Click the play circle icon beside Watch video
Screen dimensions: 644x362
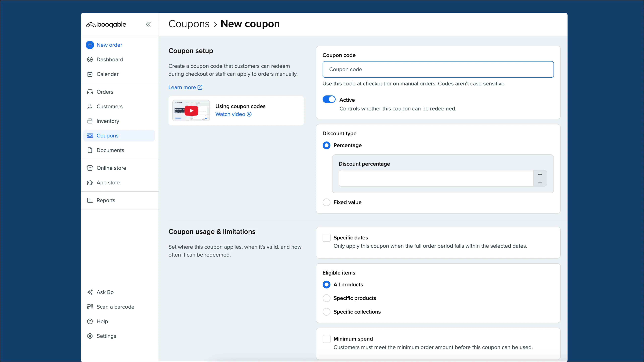click(x=249, y=114)
